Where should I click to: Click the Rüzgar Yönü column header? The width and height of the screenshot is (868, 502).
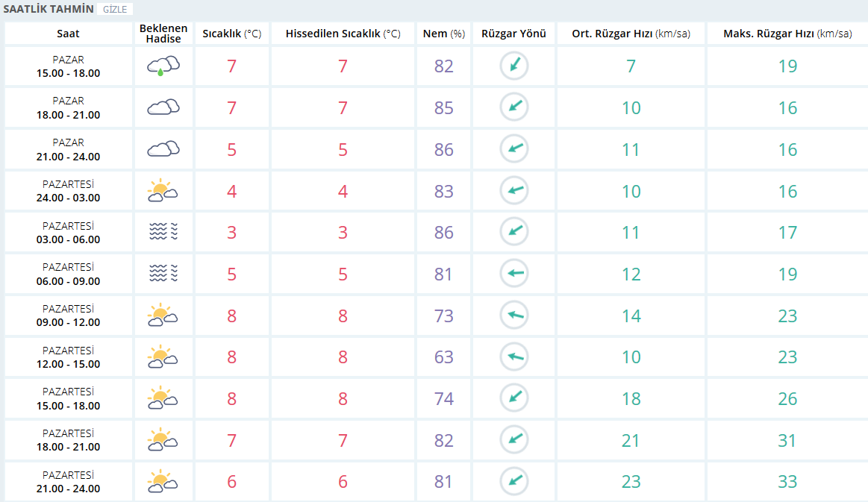pos(513,34)
